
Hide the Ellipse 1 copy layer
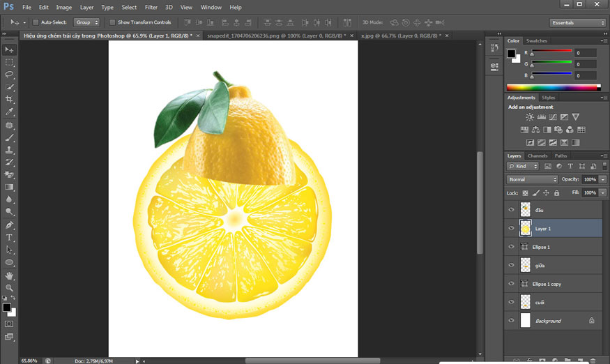[x=511, y=283]
